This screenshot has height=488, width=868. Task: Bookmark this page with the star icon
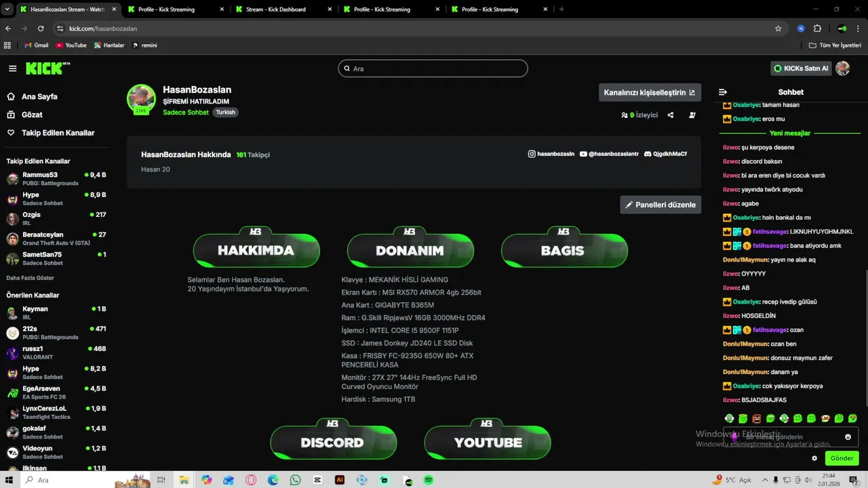pyautogui.click(x=778, y=28)
